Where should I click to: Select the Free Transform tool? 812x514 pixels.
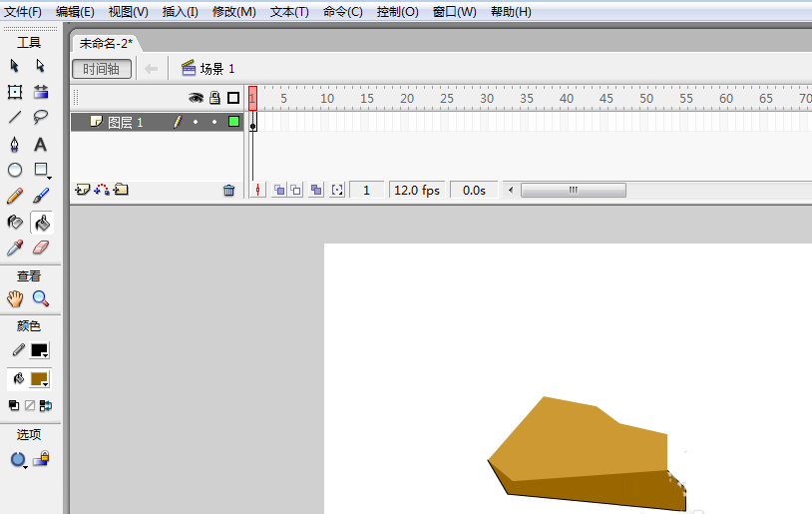click(x=15, y=92)
